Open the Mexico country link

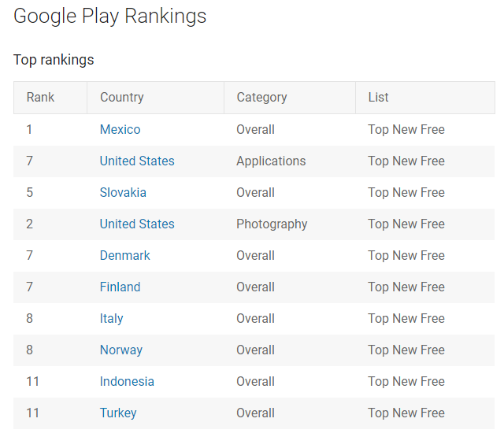[x=120, y=129]
